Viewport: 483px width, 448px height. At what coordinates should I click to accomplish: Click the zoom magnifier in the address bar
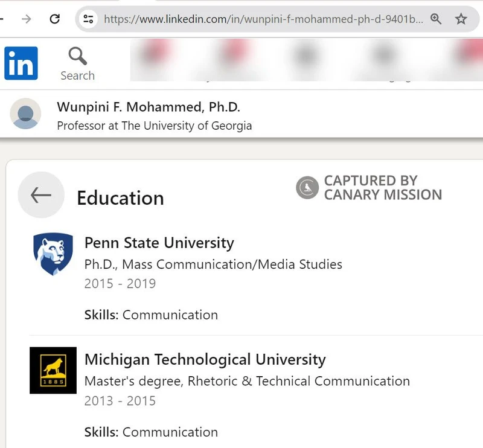tap(436, 19)
